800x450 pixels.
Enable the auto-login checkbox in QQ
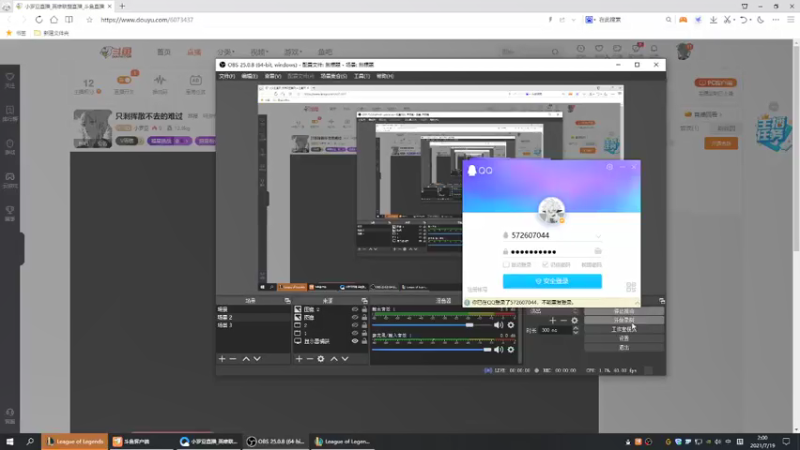[x=506, y=265]
